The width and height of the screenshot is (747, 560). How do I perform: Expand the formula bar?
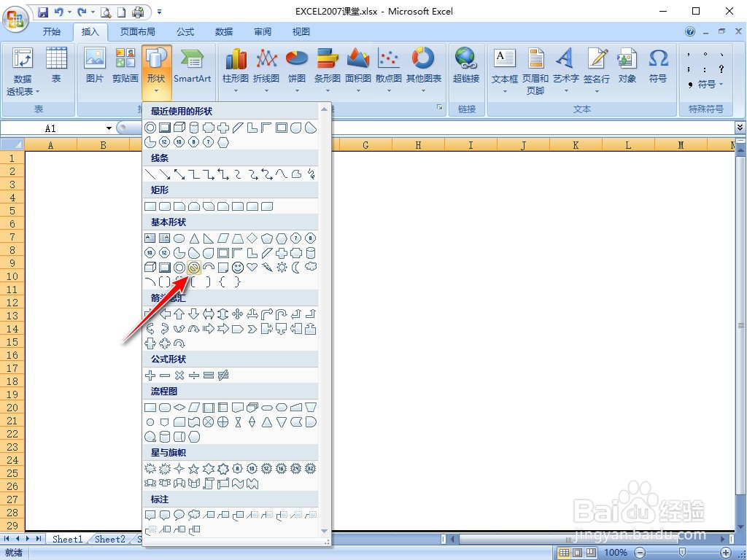click(740, 127)
